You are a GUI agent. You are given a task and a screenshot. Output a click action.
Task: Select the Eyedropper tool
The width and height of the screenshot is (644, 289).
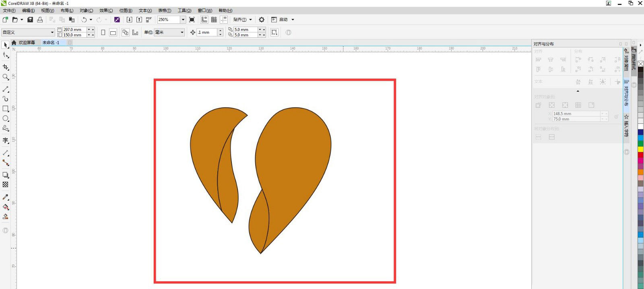6,197
